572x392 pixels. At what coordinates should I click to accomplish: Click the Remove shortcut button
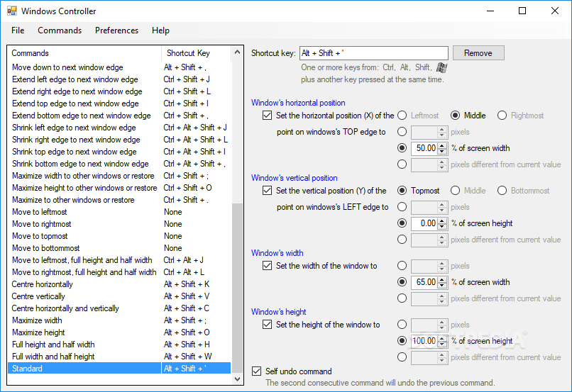tap(478, 53)
